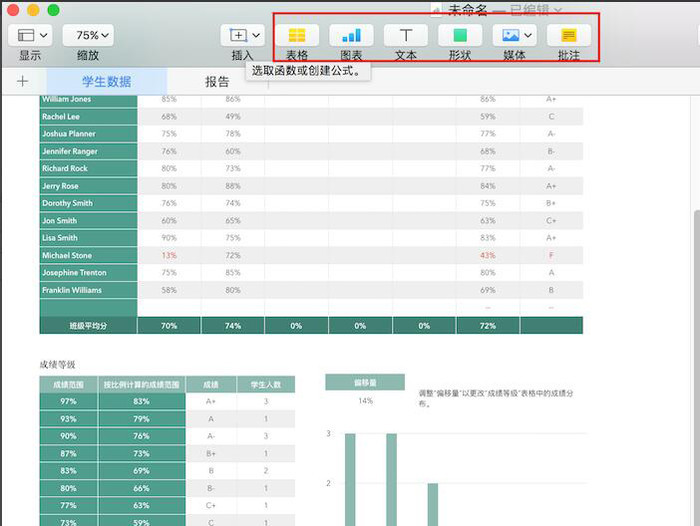Click the 班级平均分 footer cell

point(88,326)
